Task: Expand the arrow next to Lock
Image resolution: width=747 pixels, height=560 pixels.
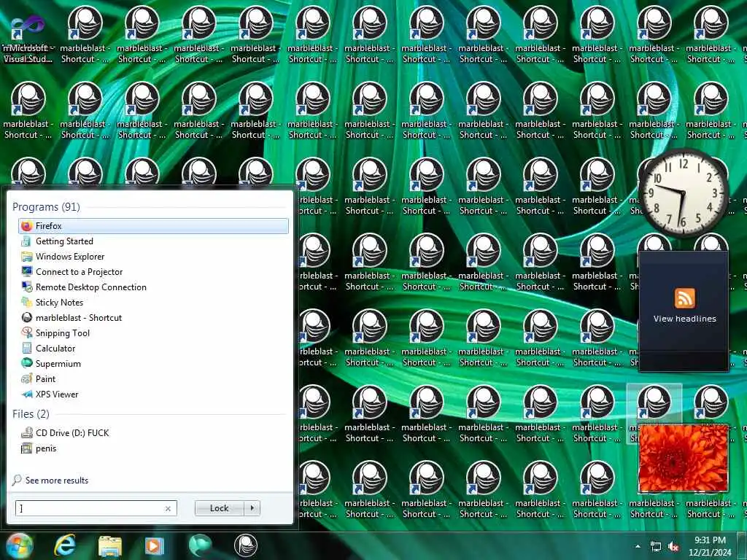Action: [x=252, y=508]
